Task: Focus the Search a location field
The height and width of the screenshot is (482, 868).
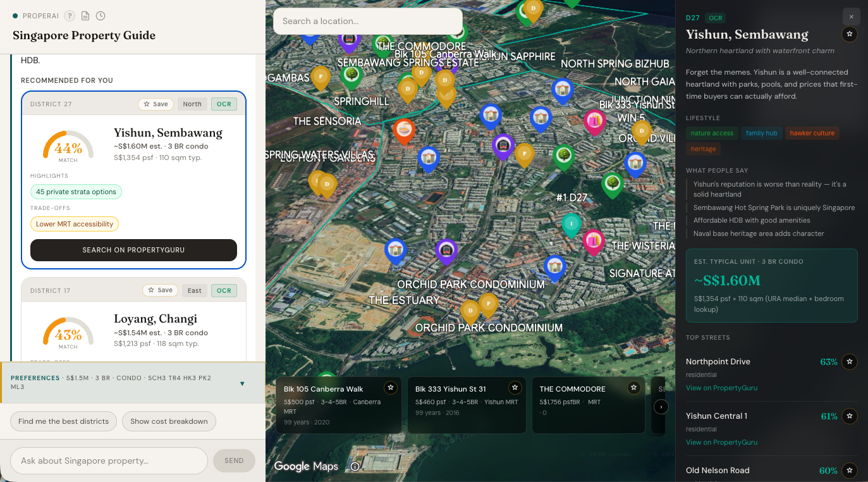Action: pos(368,21)
